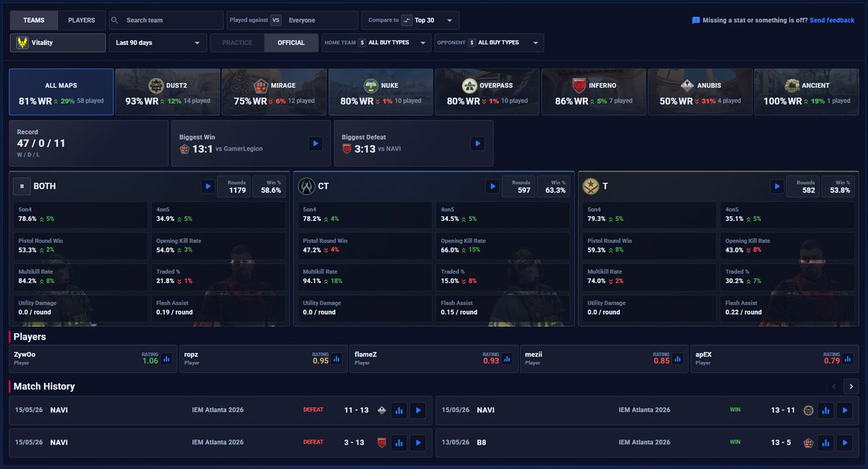
Task: Play the B8 13 - 5 win match
Action: (844, 442)
